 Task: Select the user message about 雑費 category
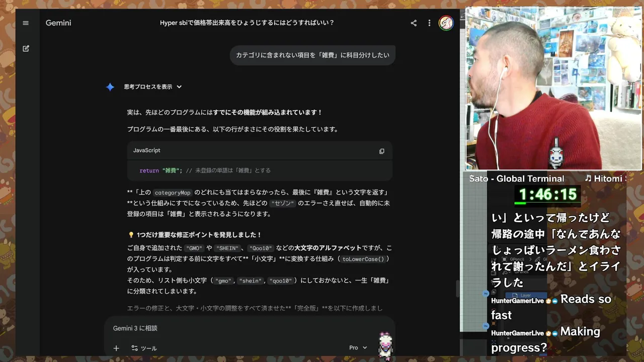click(x=312, y=55)
